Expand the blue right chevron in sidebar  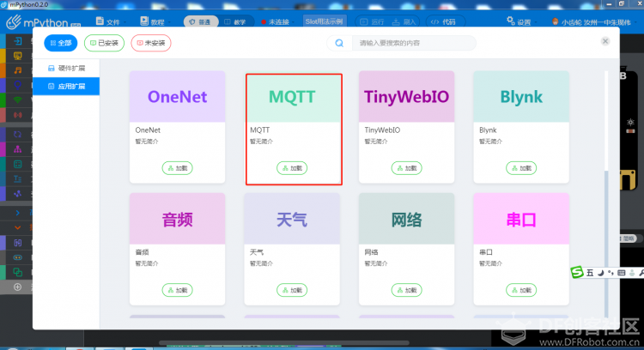pyautogui.click(x=18, y=213)
